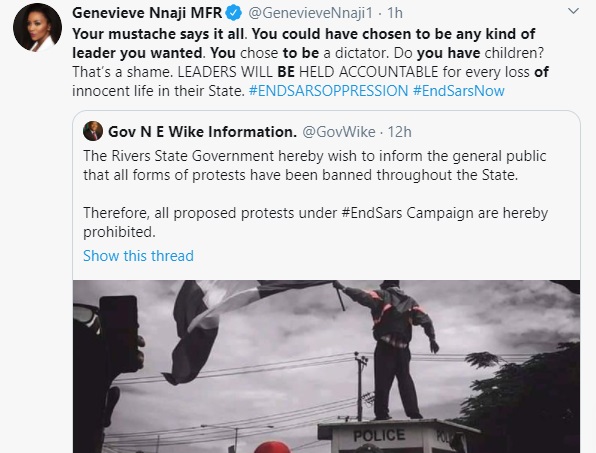Expand the tweet options chevron
The width and height of the screenshot is (596, 453).
573,11
